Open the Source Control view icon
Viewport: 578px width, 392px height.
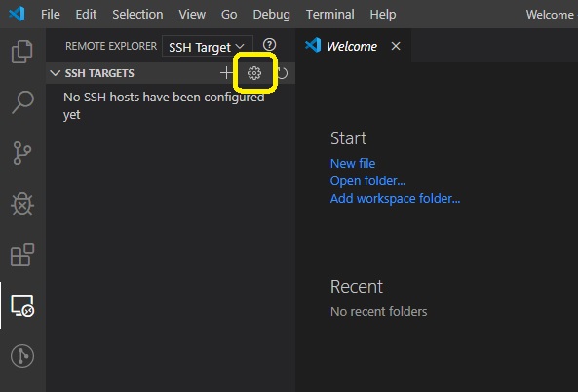click(x=22, y=153)
